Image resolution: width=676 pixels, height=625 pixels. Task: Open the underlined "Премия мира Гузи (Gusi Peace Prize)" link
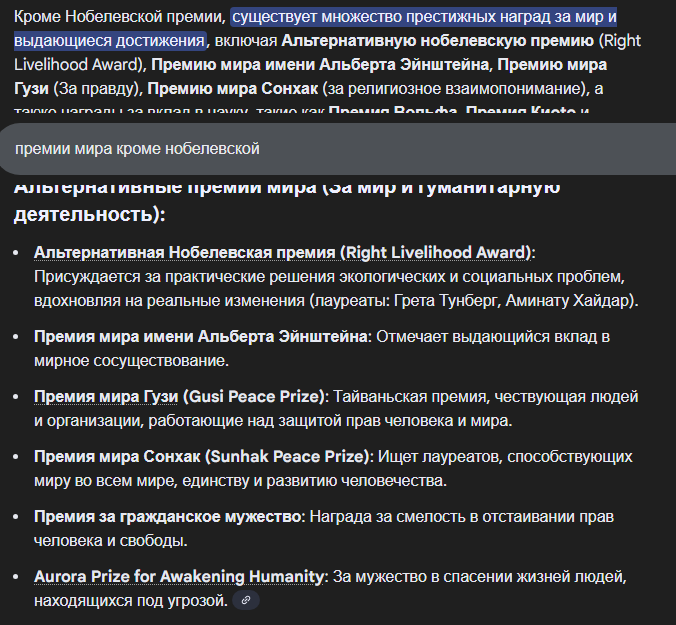coord(180,396)
